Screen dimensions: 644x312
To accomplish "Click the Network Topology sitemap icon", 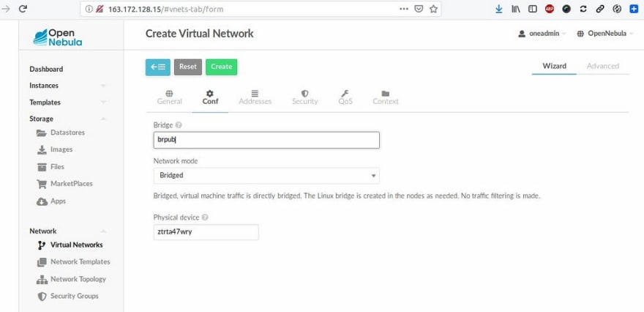I will click(42, 280).
